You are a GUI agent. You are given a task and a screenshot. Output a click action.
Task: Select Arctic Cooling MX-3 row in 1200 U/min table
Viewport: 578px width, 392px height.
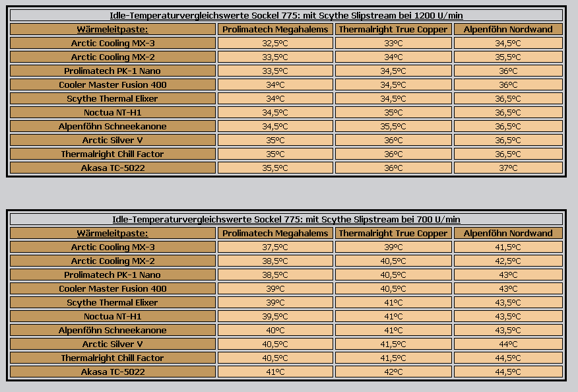click(113, 43)
